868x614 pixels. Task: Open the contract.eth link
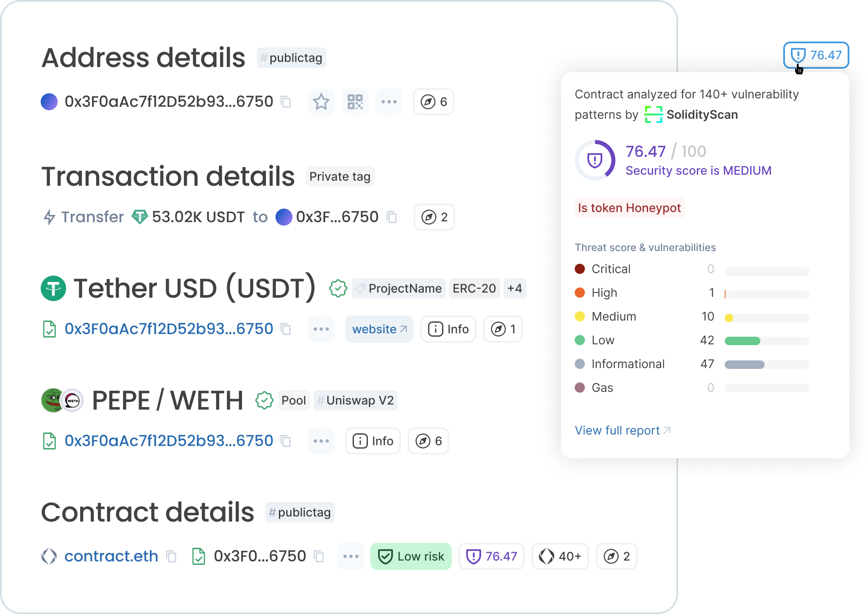click(111, 556)
